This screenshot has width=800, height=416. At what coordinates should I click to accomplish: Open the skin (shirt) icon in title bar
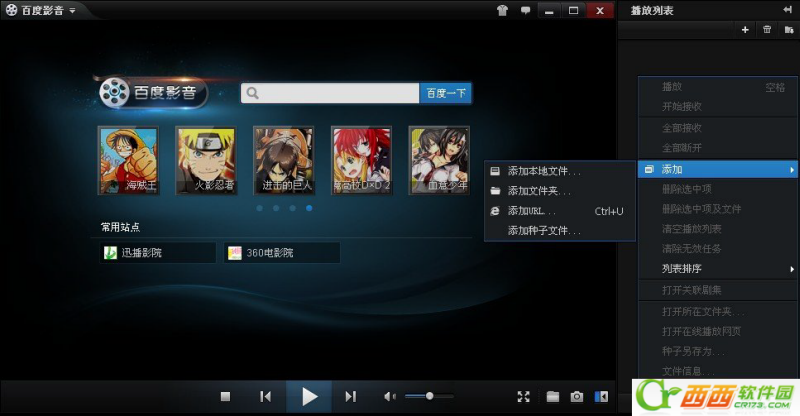coord(503,11)
